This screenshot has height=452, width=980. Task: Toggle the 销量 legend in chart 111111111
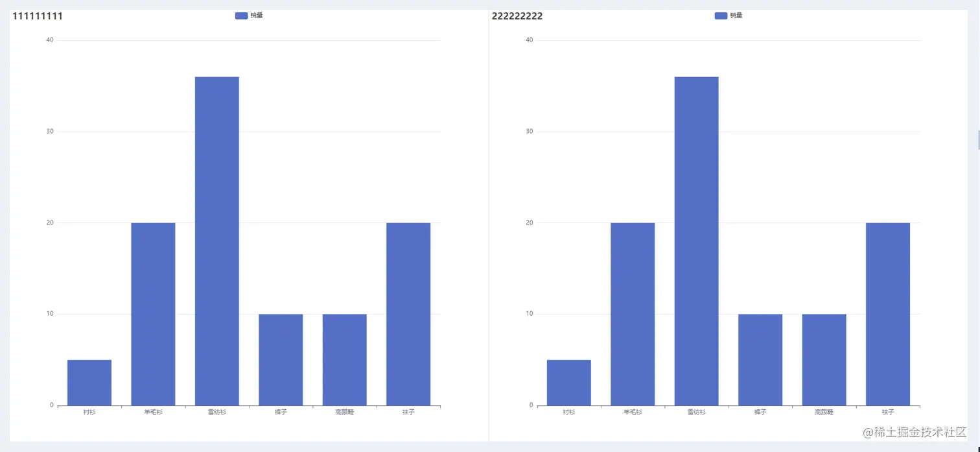[x=249, y=16]
